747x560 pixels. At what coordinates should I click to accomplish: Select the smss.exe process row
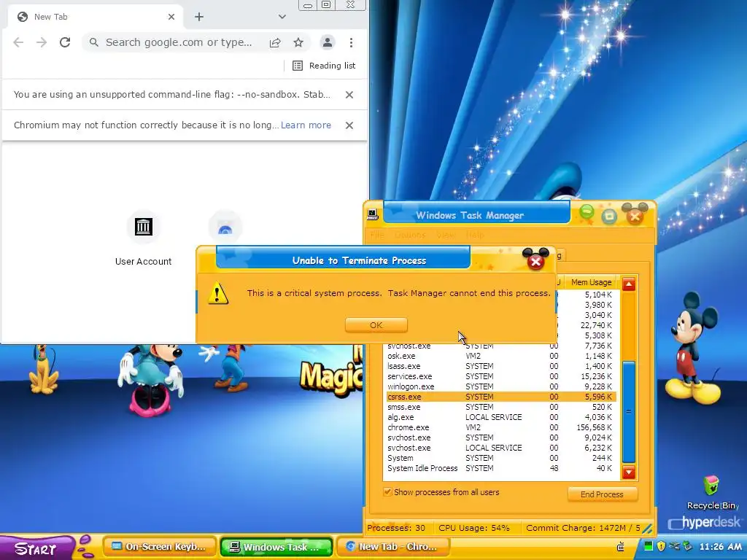(500, 407)
